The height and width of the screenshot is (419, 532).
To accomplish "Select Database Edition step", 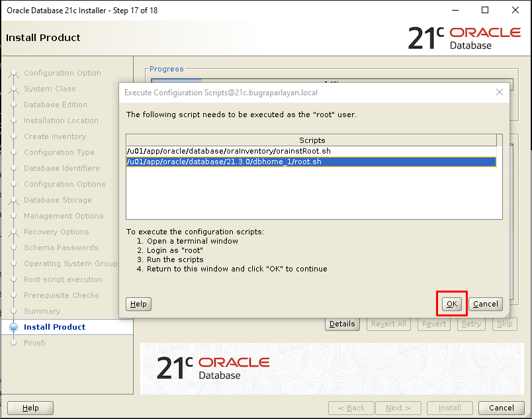I will point(56,105).
